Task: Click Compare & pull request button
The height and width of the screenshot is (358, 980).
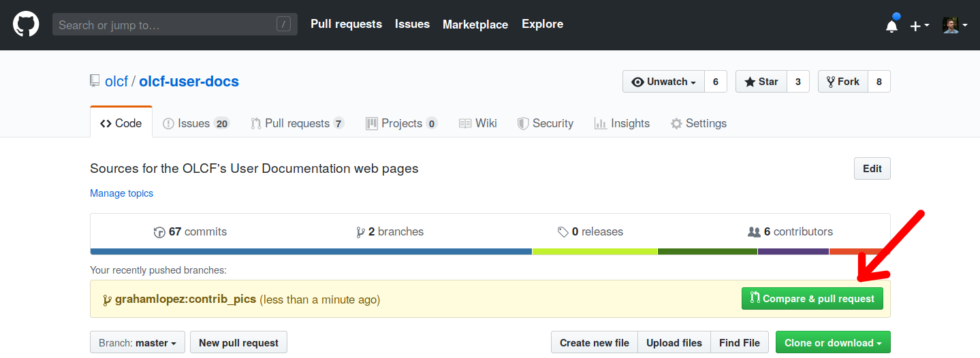Action: [812, 299]
